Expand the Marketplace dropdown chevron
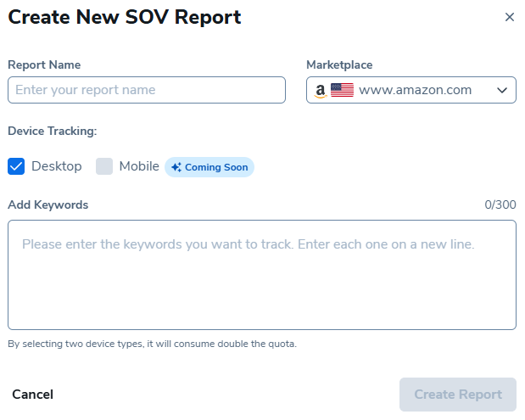This screenshot has width=525, height=420. (501, 90)
